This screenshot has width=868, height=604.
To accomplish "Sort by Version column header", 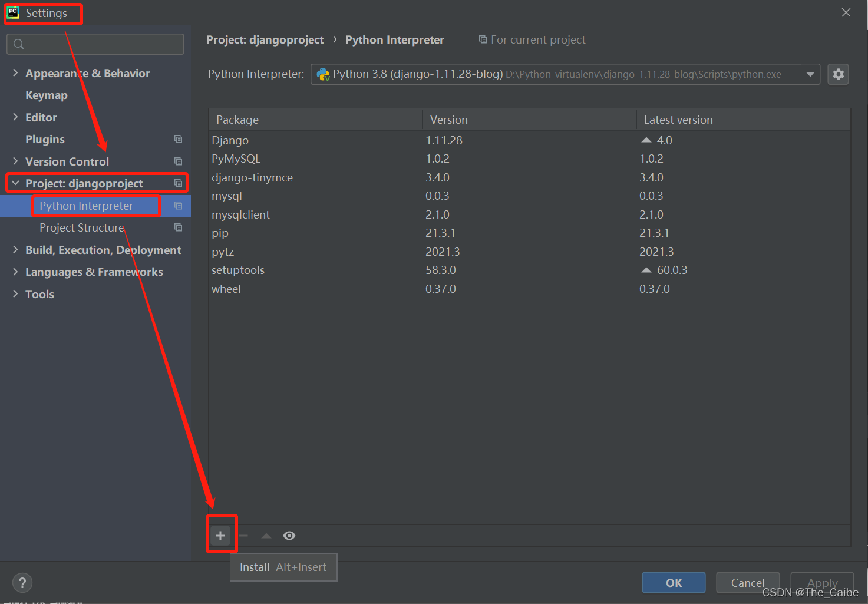I will click(529, 120).
